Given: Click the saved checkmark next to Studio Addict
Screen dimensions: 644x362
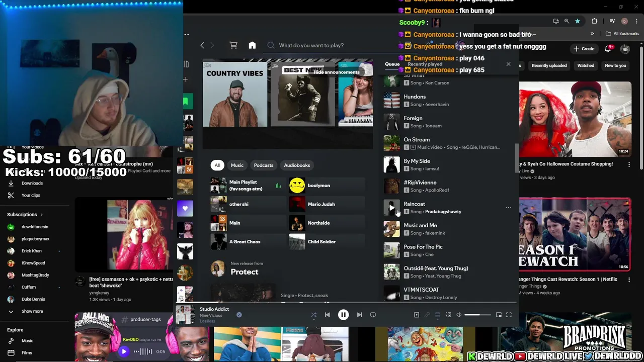Looking at the screenshot, I should [x=239, y=315].
